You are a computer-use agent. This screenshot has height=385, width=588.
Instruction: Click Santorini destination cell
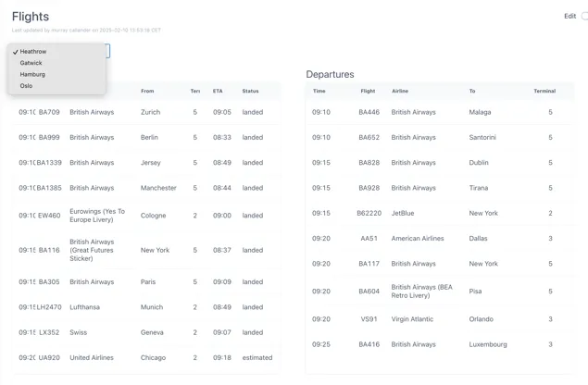[482, 137]
